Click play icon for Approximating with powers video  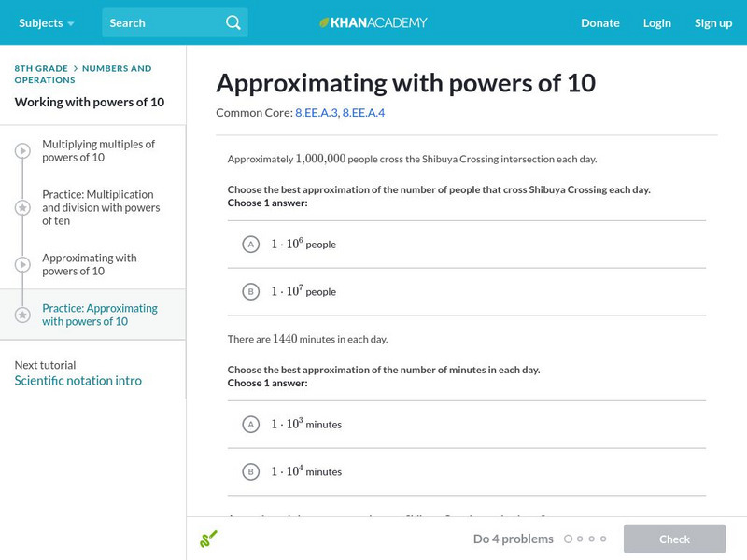click(22, 265)
